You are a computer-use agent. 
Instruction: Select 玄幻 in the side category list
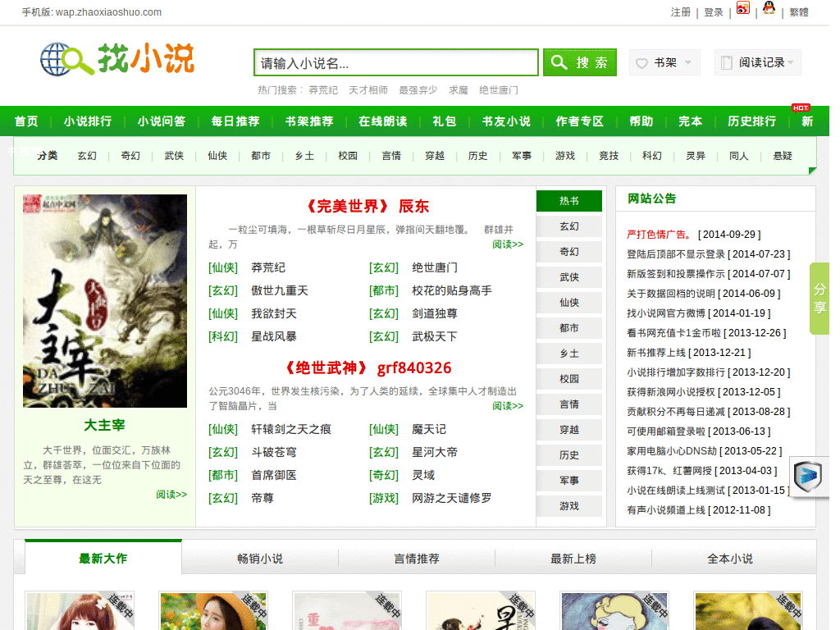[x=569, y=226]
